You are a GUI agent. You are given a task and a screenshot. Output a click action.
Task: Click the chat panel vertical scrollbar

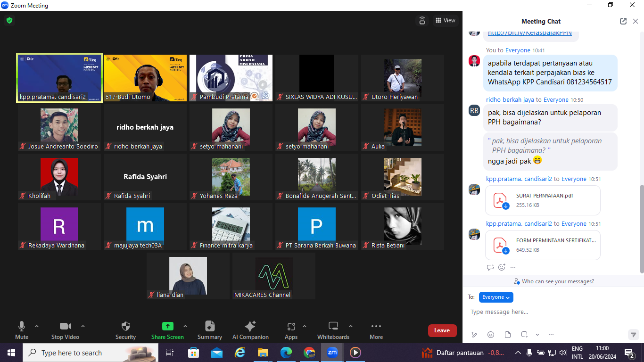pyautogui.click(x=641, y=226)
